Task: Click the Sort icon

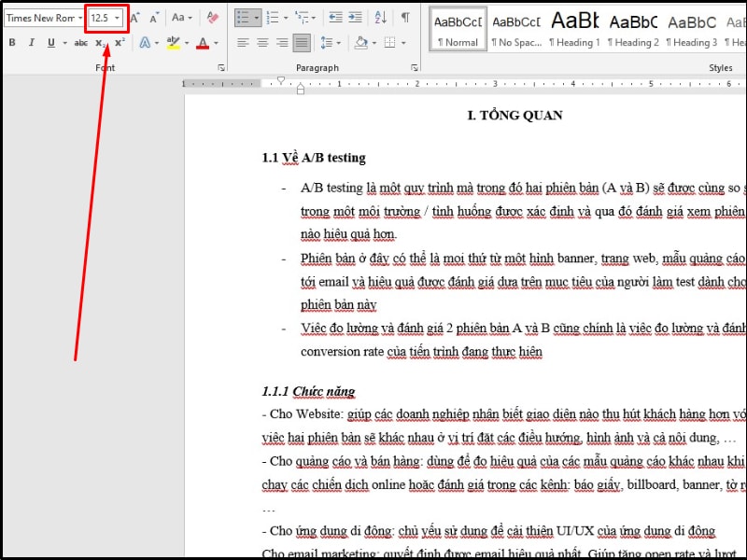Action: pyautogui.click(x=381, y=18)
